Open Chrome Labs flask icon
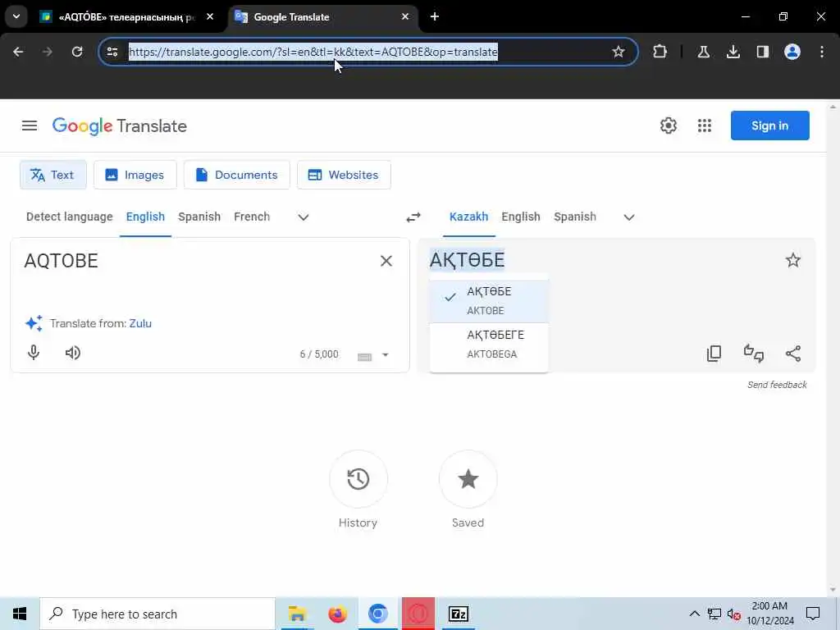The height and width of the screenshot is (630, 840). pos(703,52)
